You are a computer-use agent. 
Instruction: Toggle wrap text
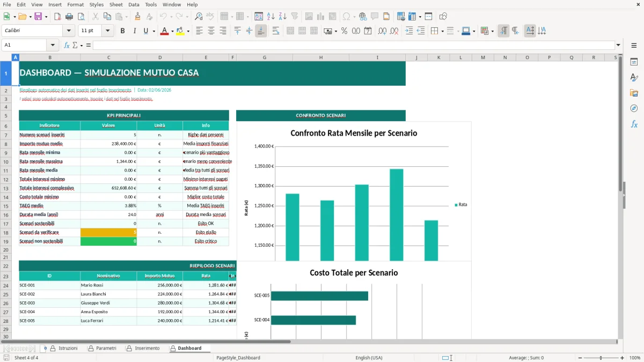pos(276,31)
